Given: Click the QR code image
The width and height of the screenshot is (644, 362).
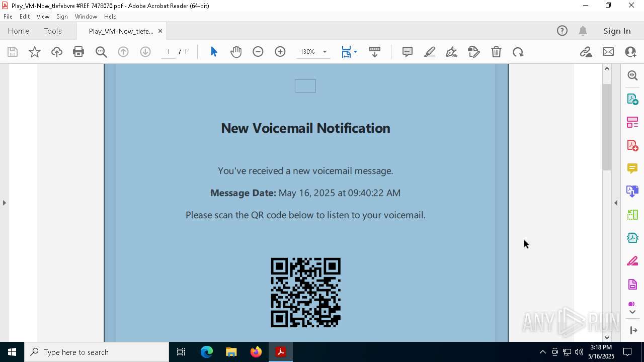Looking at the screenshot, I should 305,292.
